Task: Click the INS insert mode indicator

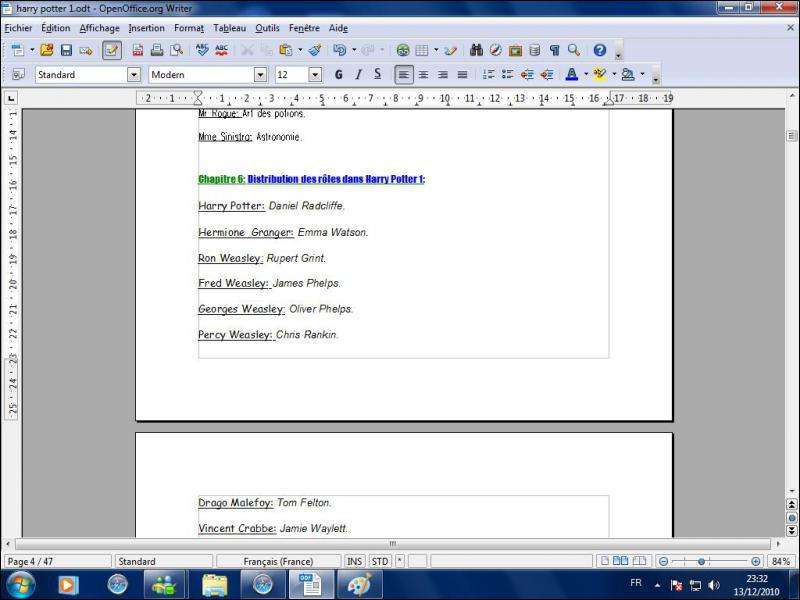Action: point(354,561)
